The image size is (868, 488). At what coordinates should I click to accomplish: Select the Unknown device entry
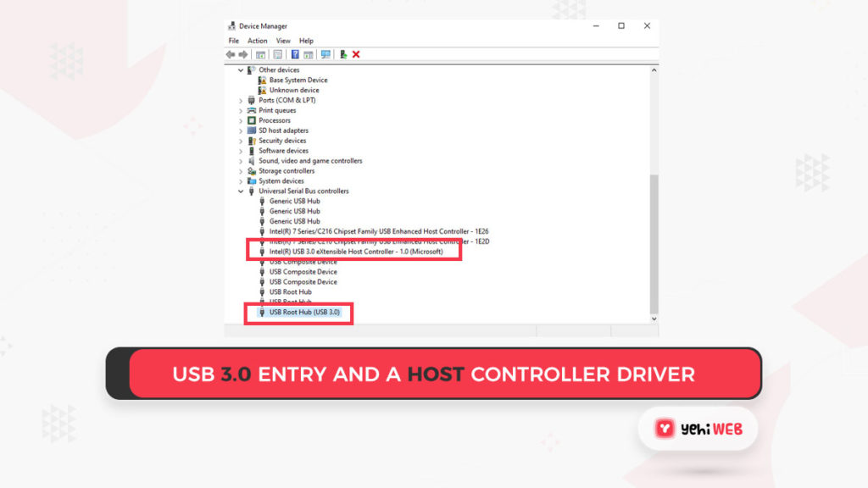pyautogui.click(x=294, y=91)
